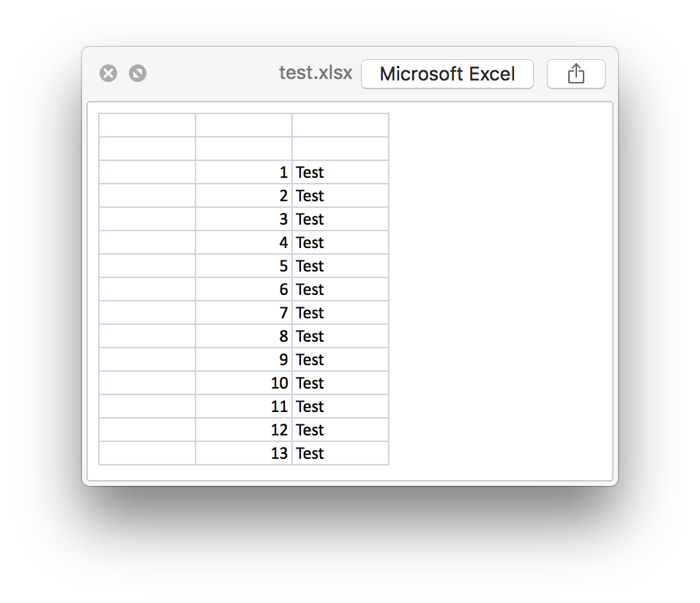The height and width of the screenshot is (603, 700).
Task: Click the Test cell beside number 6
Action: point(340,289)
